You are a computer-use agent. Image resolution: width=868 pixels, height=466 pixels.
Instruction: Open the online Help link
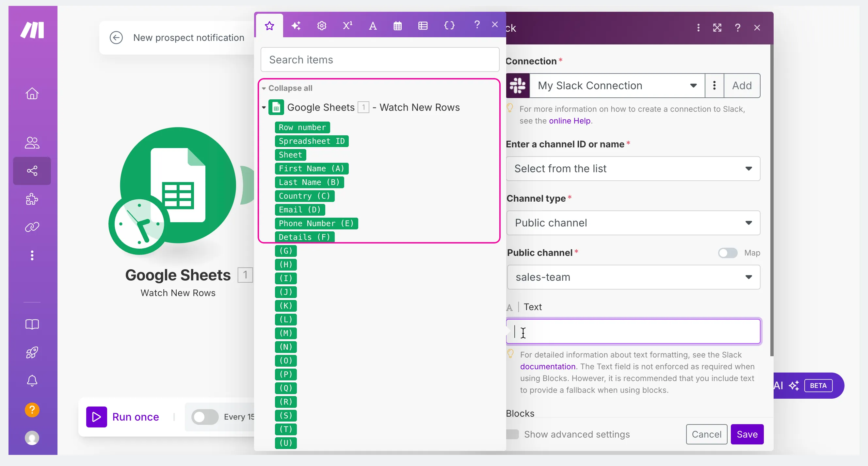tap(570, 121)
